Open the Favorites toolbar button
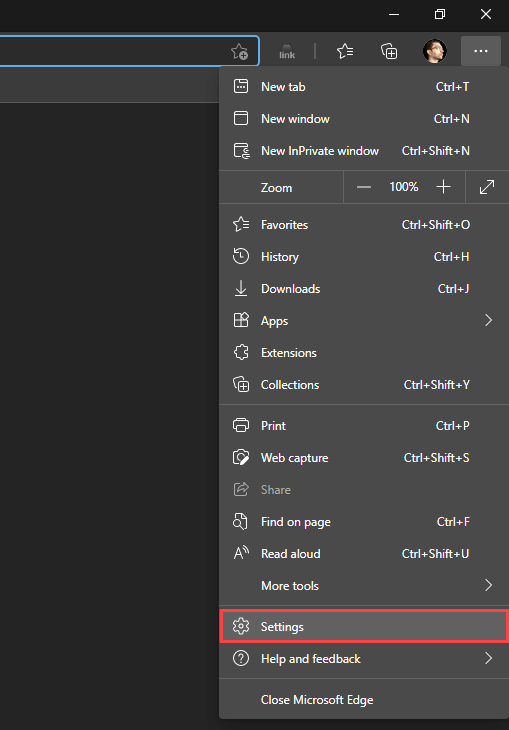This screenshot has height=730, width=509. (345, 51)
